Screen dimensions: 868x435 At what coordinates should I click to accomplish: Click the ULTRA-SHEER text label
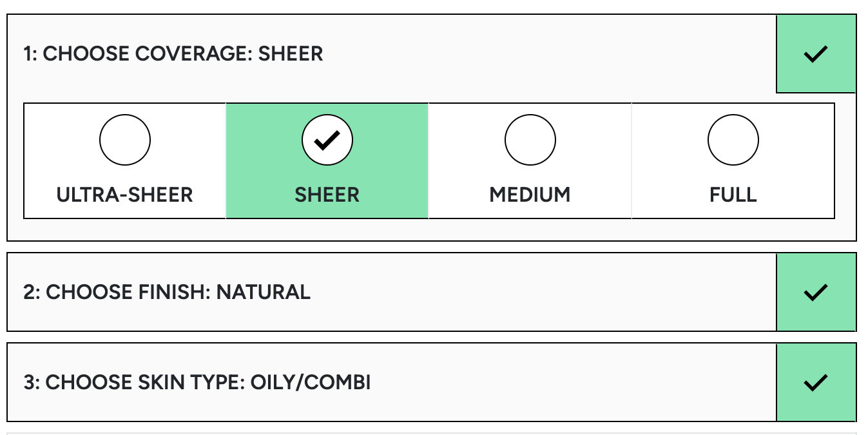pyautogui.click(x=125, y=195)
